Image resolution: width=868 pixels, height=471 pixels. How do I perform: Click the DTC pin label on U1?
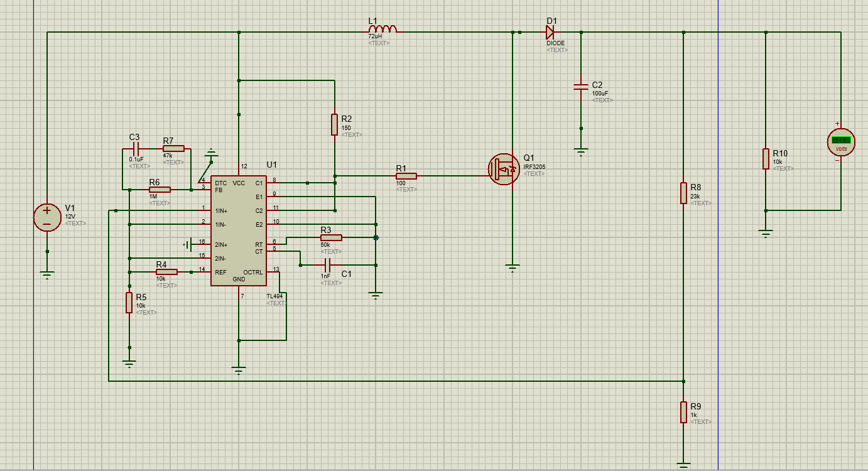220,183
